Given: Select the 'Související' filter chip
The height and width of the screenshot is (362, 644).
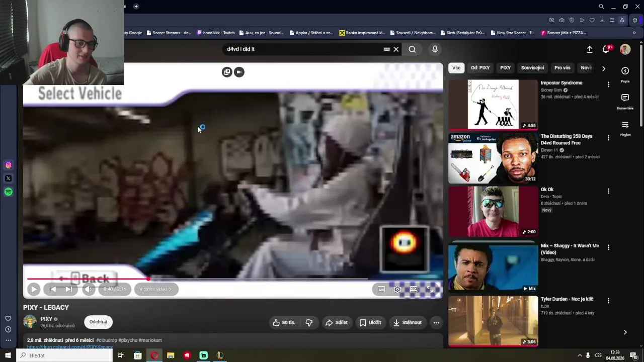Looking at the screenshot, I should (533, 68).
